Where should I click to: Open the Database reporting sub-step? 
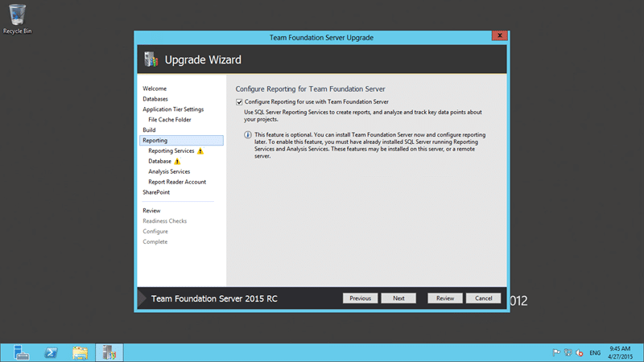pyautogui.click(x=159, y=161)
